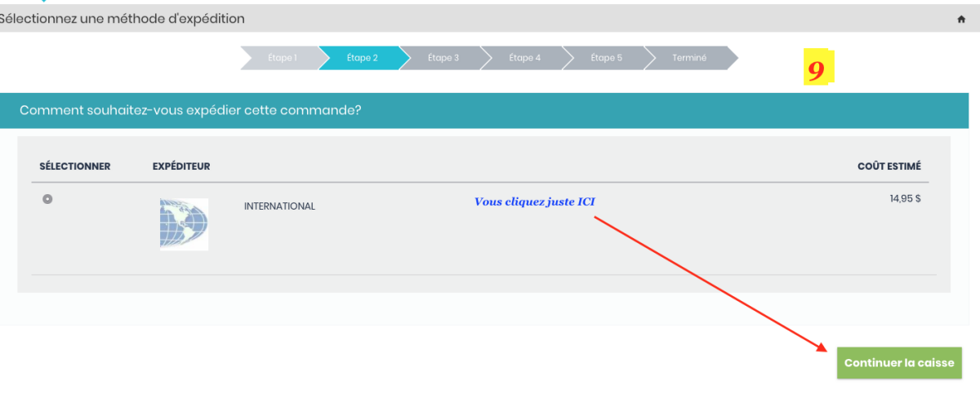This screenshot has width=980, height=403.
Task: Switch to the Étape 5 step
Action: click(606, 58)
